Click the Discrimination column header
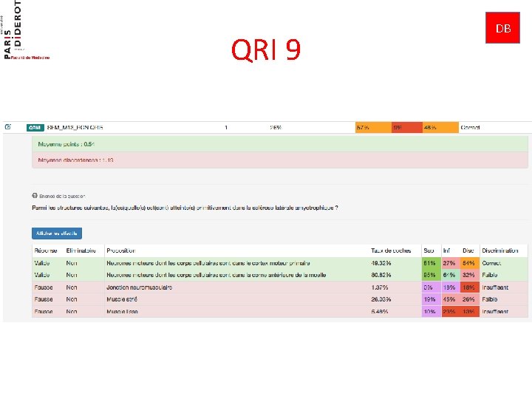 (500, 250)
